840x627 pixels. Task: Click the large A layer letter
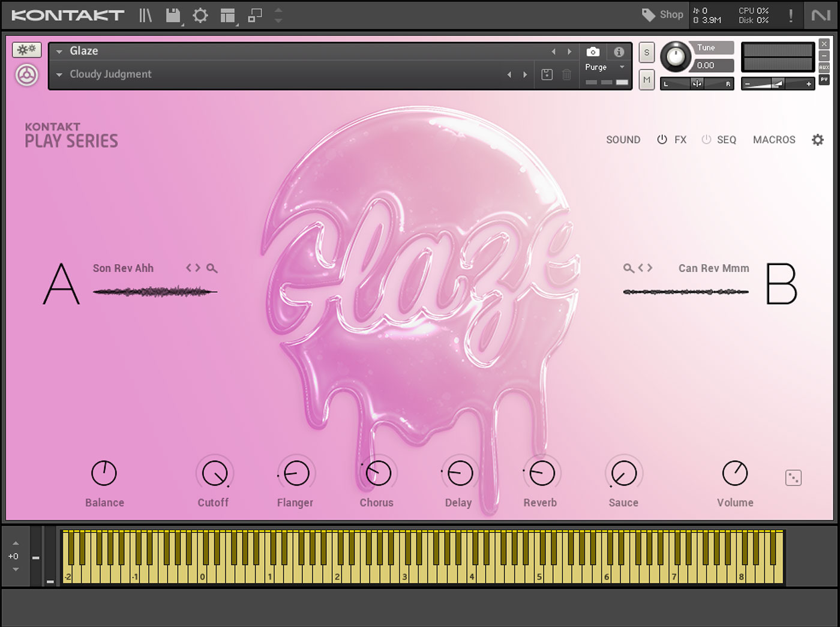point(61,283)
